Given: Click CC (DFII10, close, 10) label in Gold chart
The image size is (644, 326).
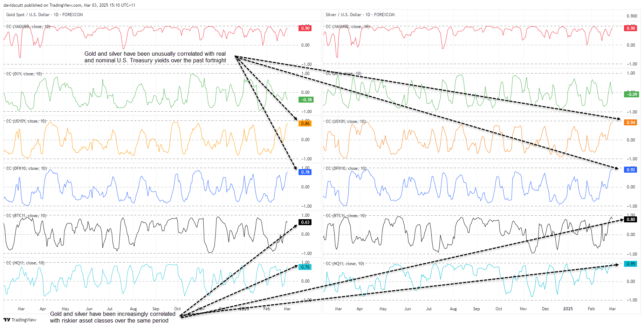Looking at the screenshot, I should point(26,168).
